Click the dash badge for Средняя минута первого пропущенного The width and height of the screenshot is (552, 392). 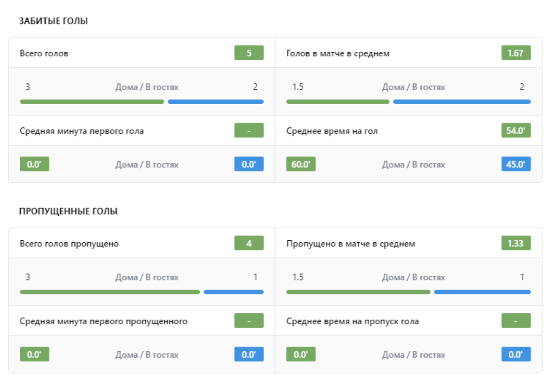tap(249, 321)
